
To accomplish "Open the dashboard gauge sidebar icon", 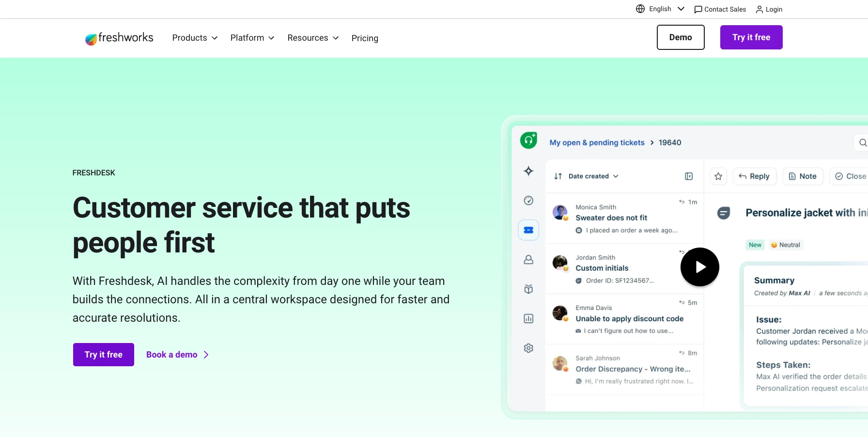I will [x=528, y=201].
